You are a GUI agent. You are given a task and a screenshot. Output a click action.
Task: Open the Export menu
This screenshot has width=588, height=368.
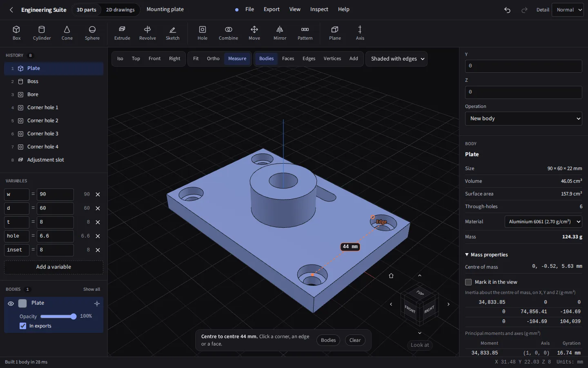[272, 9]
